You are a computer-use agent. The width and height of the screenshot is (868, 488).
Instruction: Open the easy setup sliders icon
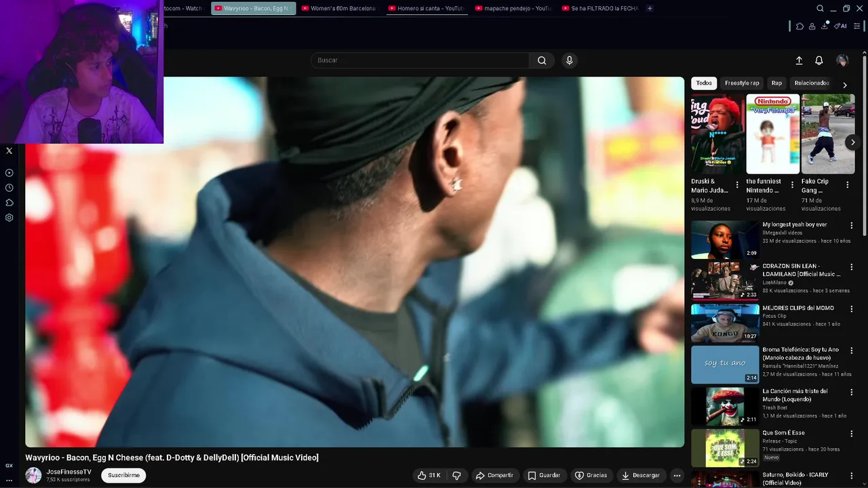point(857,26)
